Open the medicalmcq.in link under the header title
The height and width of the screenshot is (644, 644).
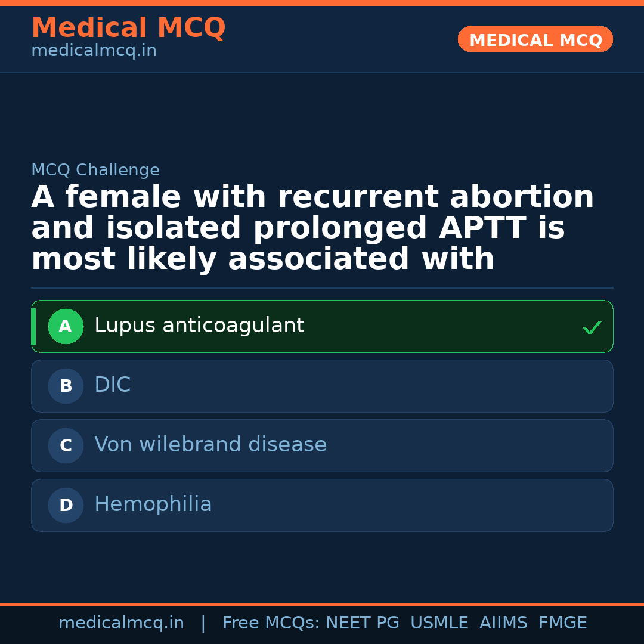94,51
